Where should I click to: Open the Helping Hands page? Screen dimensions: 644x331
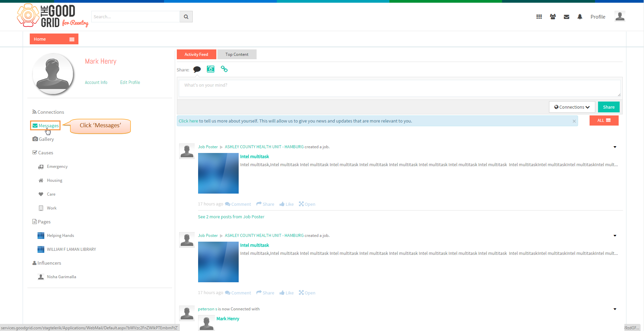click(56, 236)
